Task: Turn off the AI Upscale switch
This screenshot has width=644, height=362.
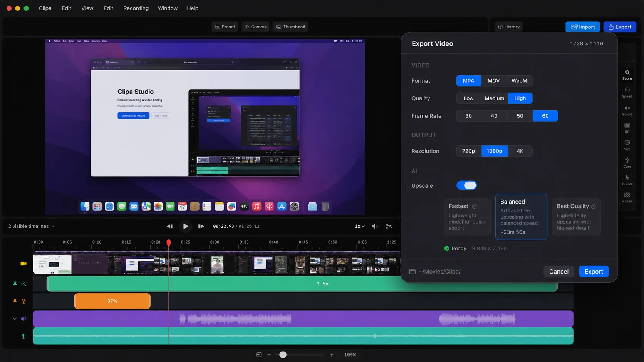Action: 466,185
